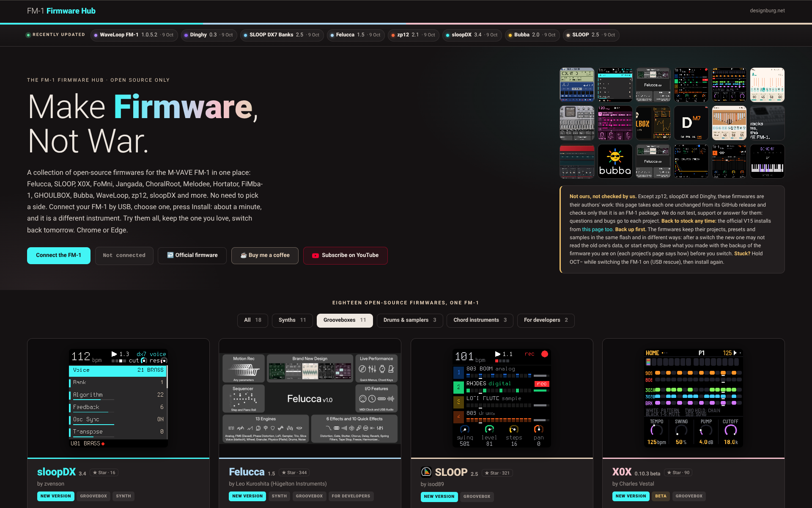Viewport: 812px width, 508px height.
Task: Click the Subscribe on YouTube button
Action: (x=346, y=256)
